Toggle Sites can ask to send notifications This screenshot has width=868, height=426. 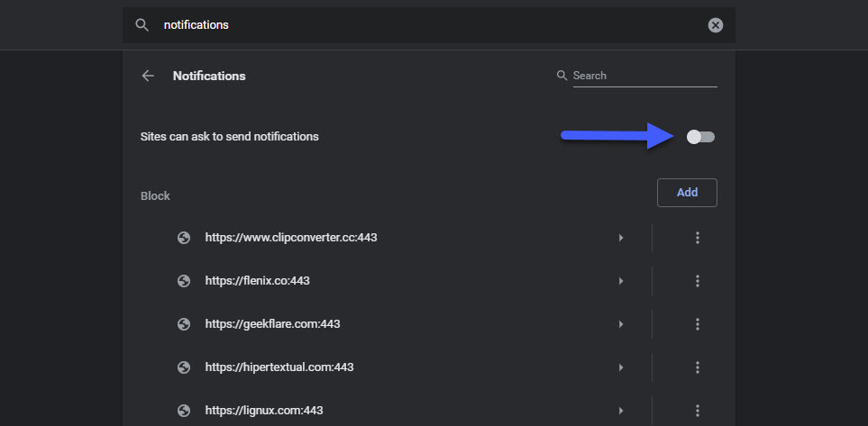pos(701,137)
